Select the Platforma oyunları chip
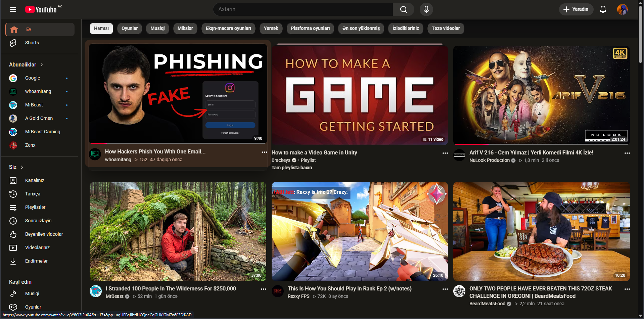This screenshot has height=319, width=644. pos(310,29)
